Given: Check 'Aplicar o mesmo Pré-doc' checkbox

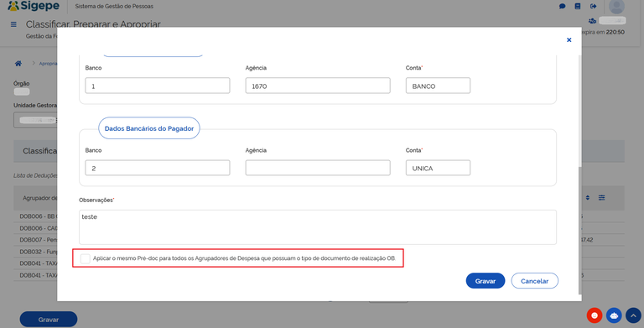Looking at the screenshot, I should (x=86, y=258).
